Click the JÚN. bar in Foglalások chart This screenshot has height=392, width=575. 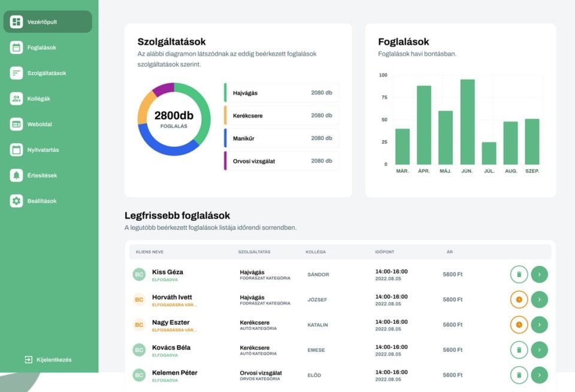click(x=467, y=122)
